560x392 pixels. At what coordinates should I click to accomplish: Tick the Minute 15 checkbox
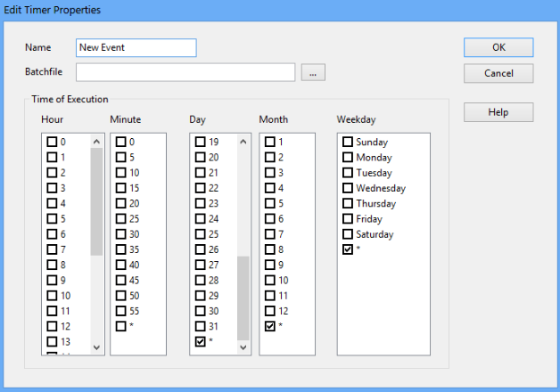click(121, 188)
